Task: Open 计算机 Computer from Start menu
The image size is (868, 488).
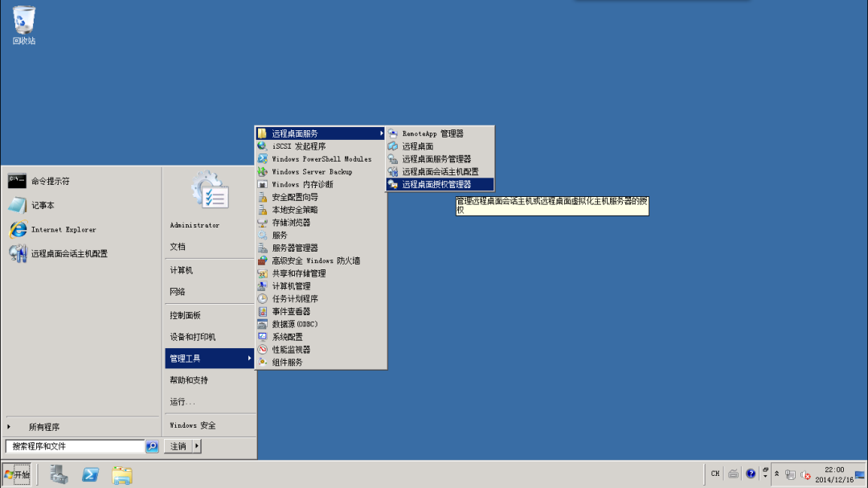Action: (209, 270)
